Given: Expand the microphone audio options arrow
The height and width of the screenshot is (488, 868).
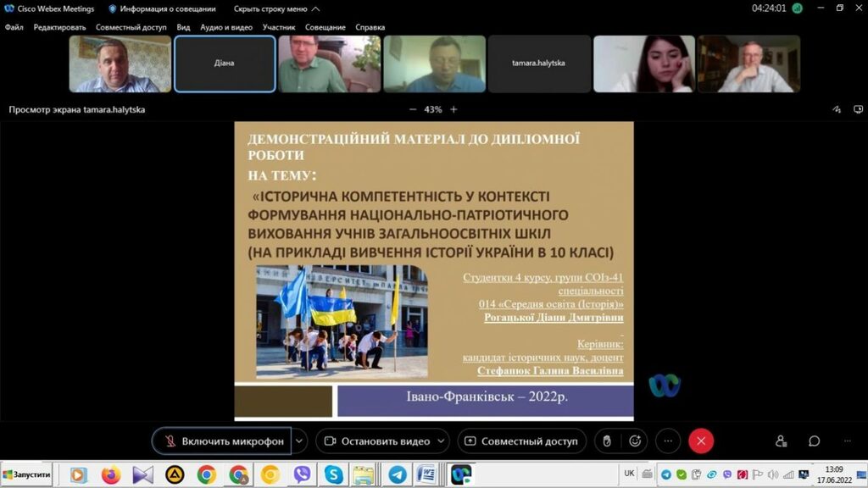Looking at the screenshot, I should 299,441.
